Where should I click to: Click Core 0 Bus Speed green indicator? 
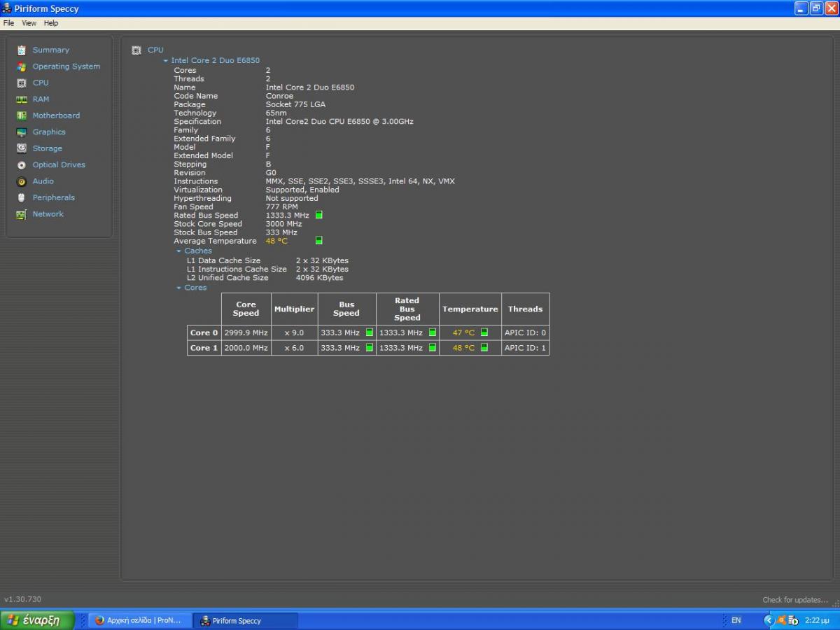point(369,332)
